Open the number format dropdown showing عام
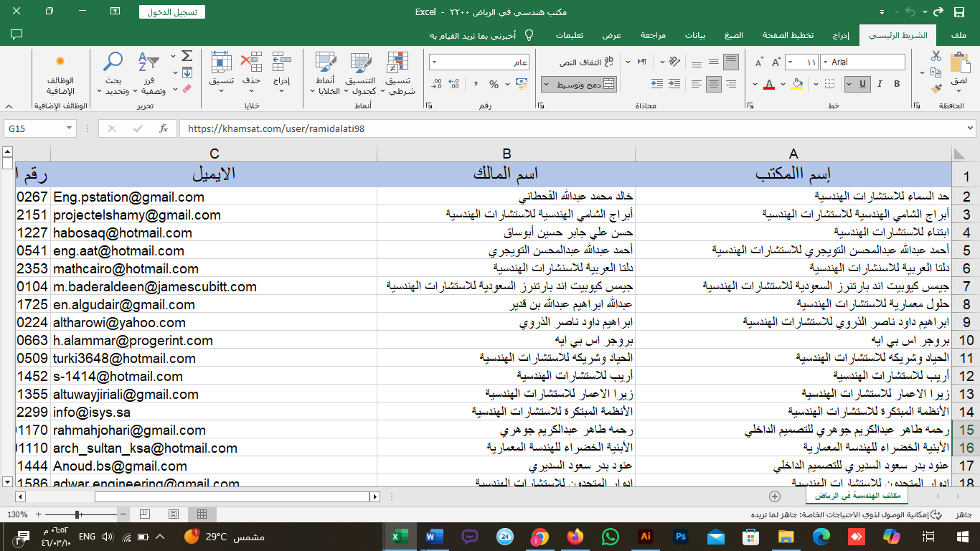Viewport: 980px width, 551px height. click(435, 63)
